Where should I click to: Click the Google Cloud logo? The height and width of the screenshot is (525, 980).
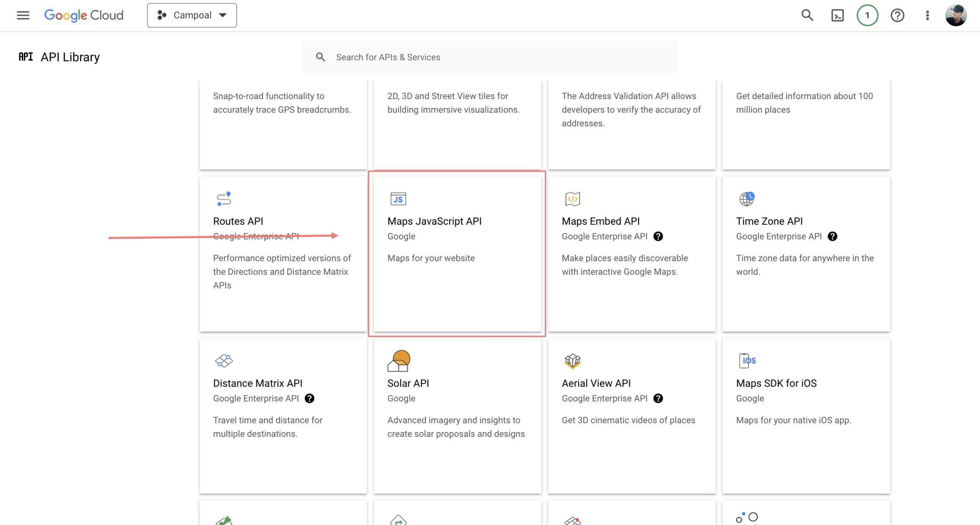pos(84,15)
